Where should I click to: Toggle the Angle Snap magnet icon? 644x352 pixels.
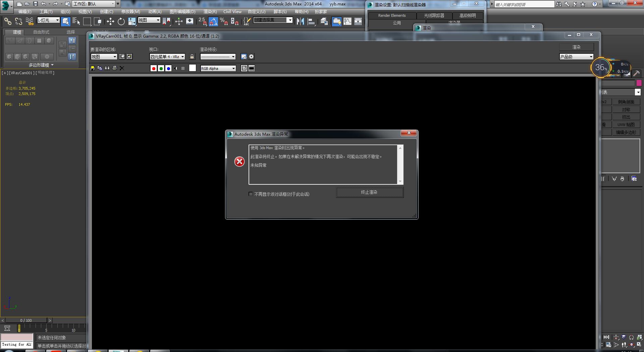(213, 21)
